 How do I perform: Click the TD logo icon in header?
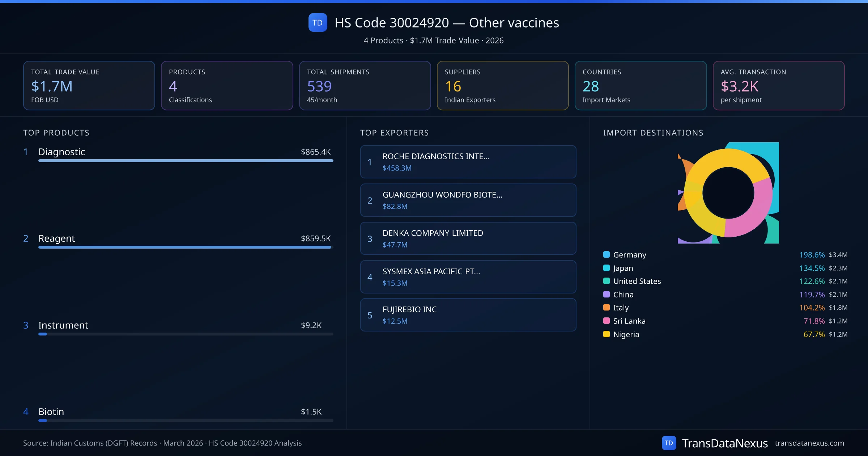(318, 23)
